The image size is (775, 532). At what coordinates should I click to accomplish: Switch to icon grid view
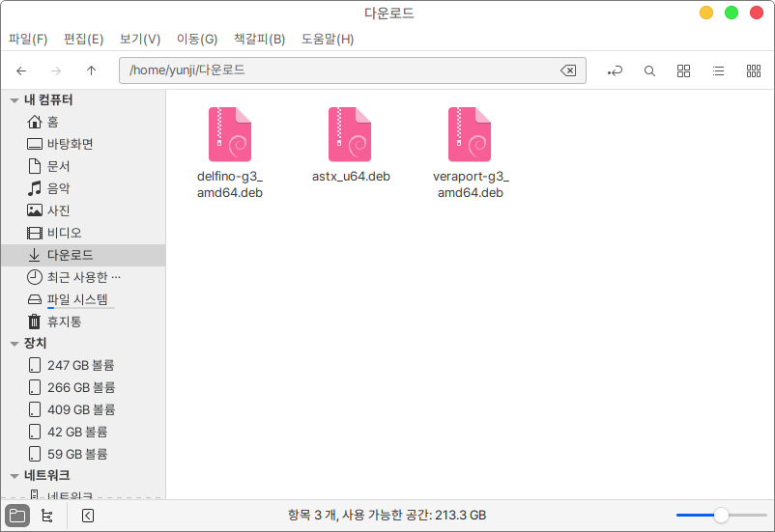coord(684,70)
